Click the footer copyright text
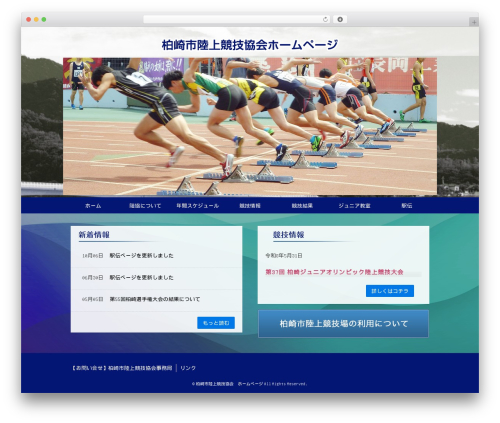 pos(249,384)
